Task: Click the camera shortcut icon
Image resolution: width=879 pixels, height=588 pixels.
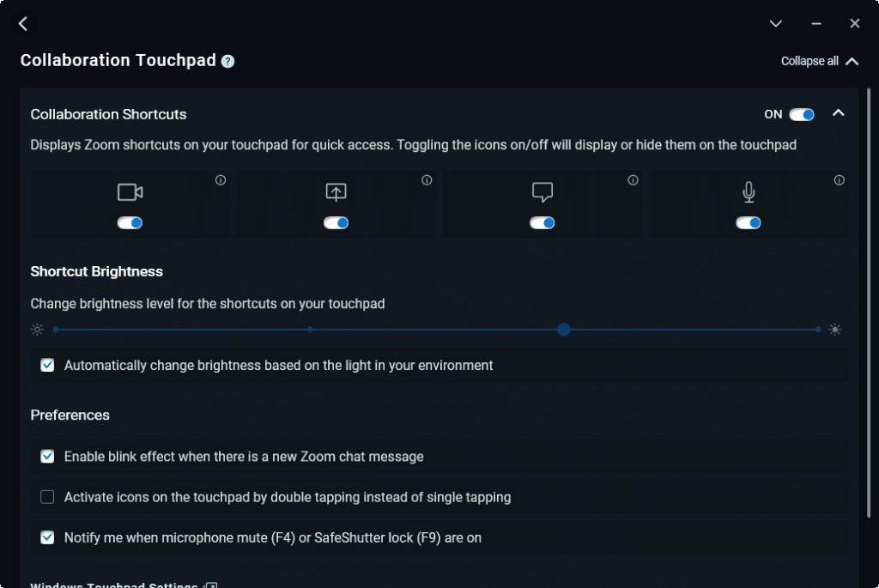Action: (x=130, y=192)
